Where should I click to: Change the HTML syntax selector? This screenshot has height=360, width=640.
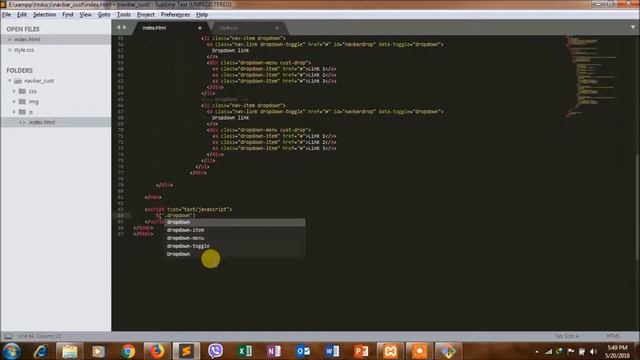tap(613, 336)
